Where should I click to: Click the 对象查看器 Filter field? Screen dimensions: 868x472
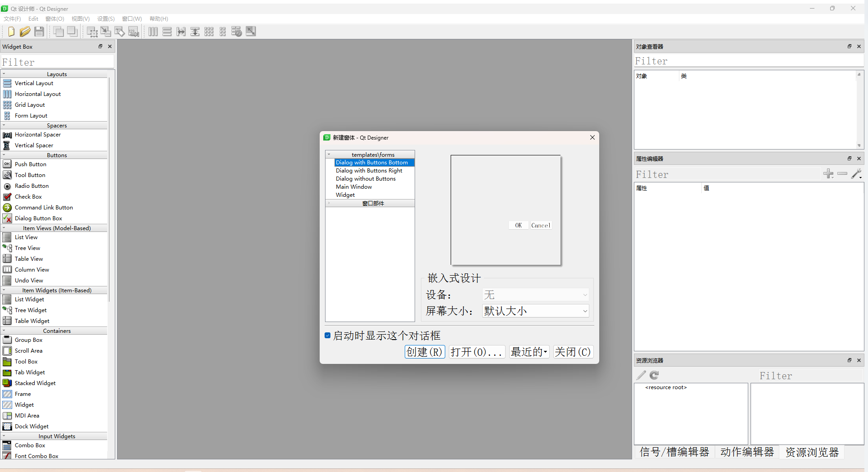click(x=749, y=61)
